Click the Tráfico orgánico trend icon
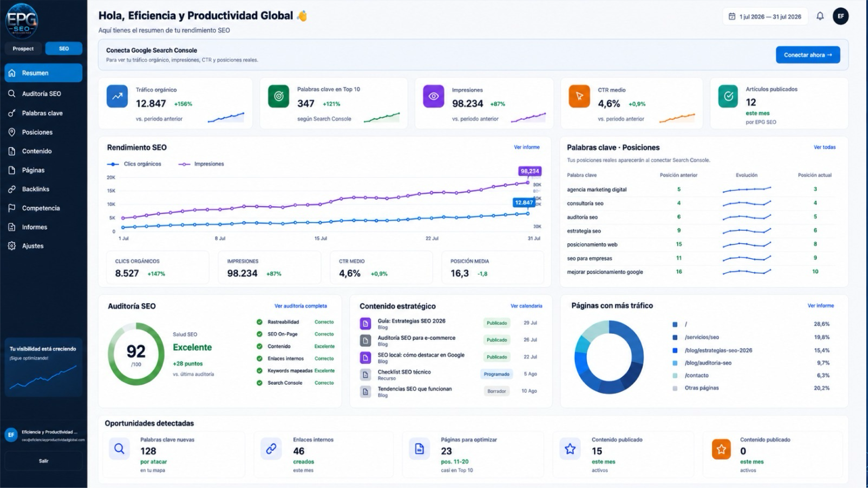 point(117,96)
